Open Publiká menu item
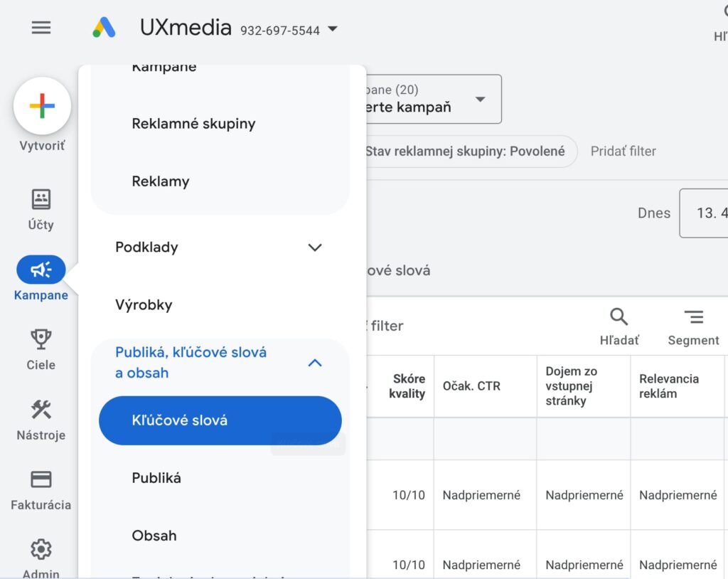Image resolution: width=728 pixels, height=579 pixels. pos(156,478)
